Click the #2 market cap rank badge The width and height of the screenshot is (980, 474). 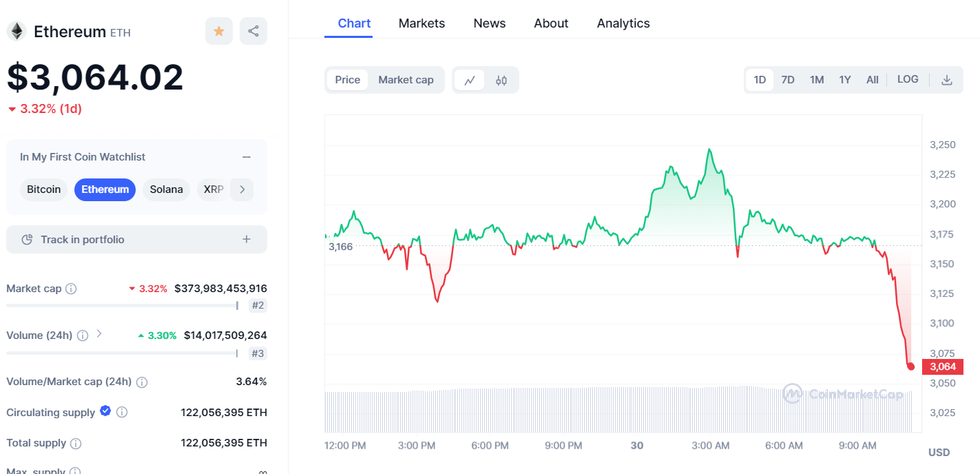coord(258,305)
